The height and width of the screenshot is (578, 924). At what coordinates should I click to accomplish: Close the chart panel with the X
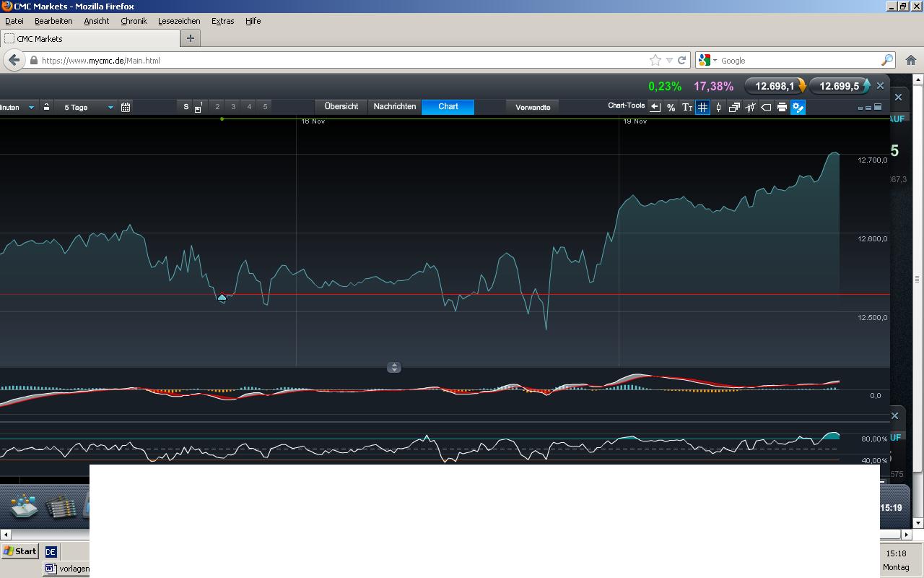pyautogui.click(x=880, y=86)
